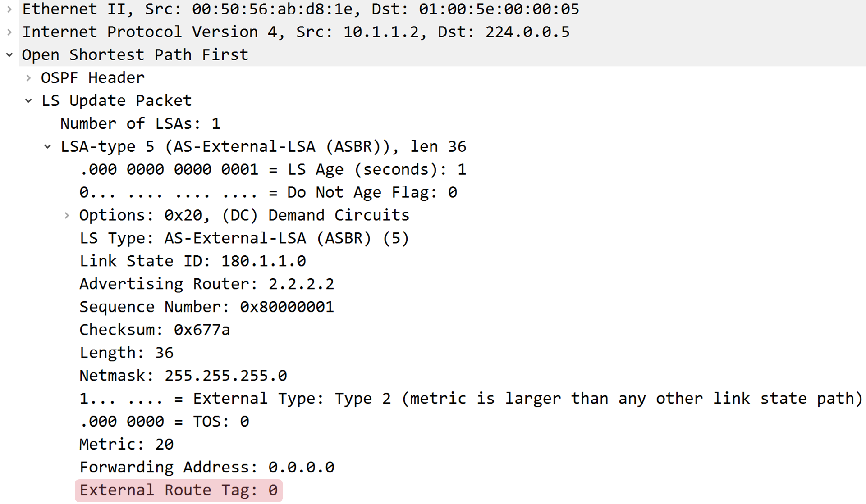Expand the OSPF Header section

[x=28, y=78]
